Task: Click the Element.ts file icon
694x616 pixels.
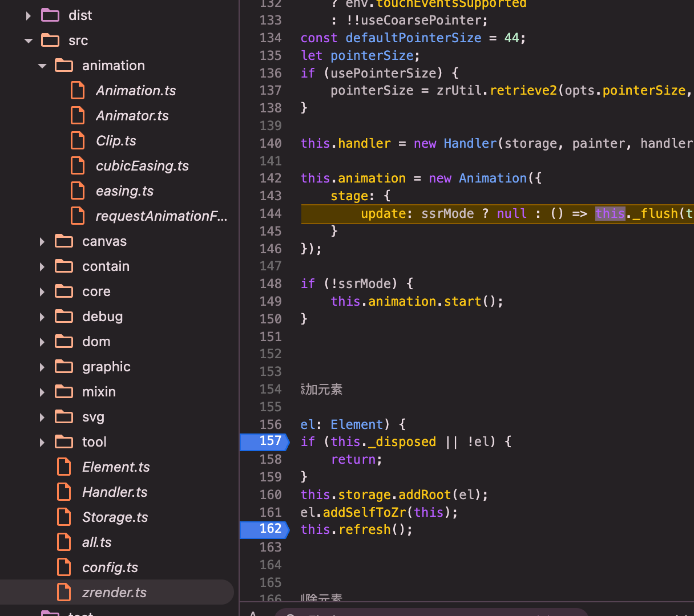Action: (x=64, y=467)
